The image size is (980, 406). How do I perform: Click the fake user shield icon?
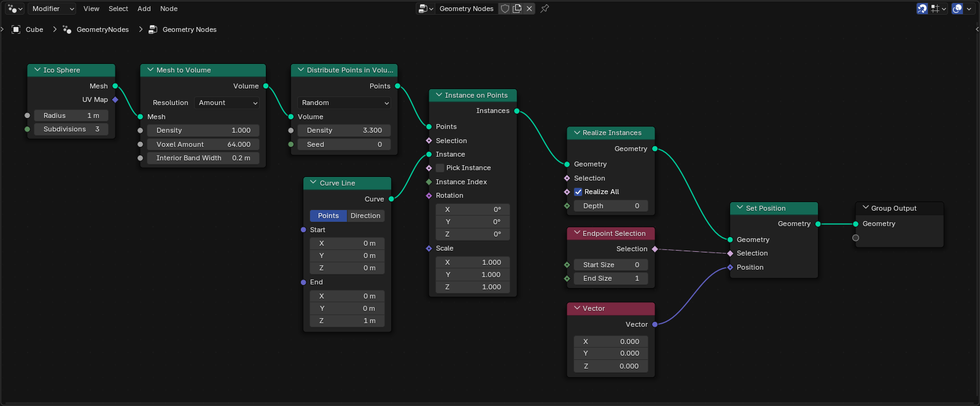pos(505,9)
